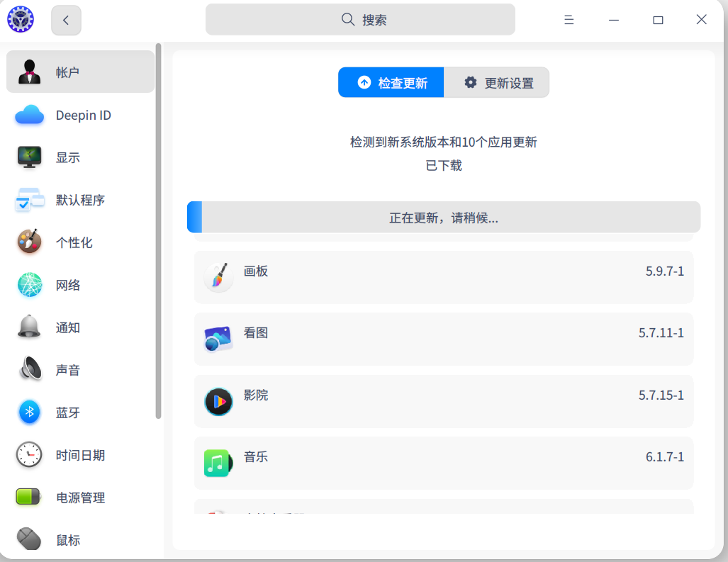Close the Control Center window
The height and width of the screenshot is (562, 728).
pos(702,20)
